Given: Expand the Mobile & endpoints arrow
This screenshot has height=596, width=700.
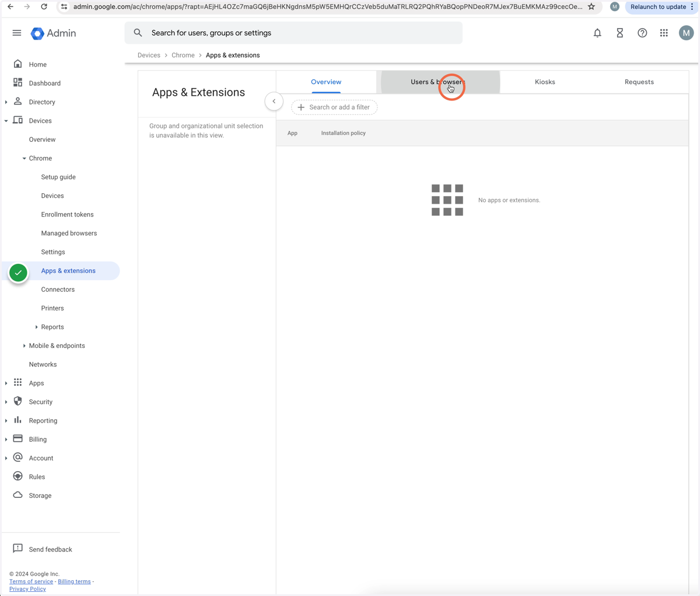Looking at the screenshot, I should click(x=24, y=346).
